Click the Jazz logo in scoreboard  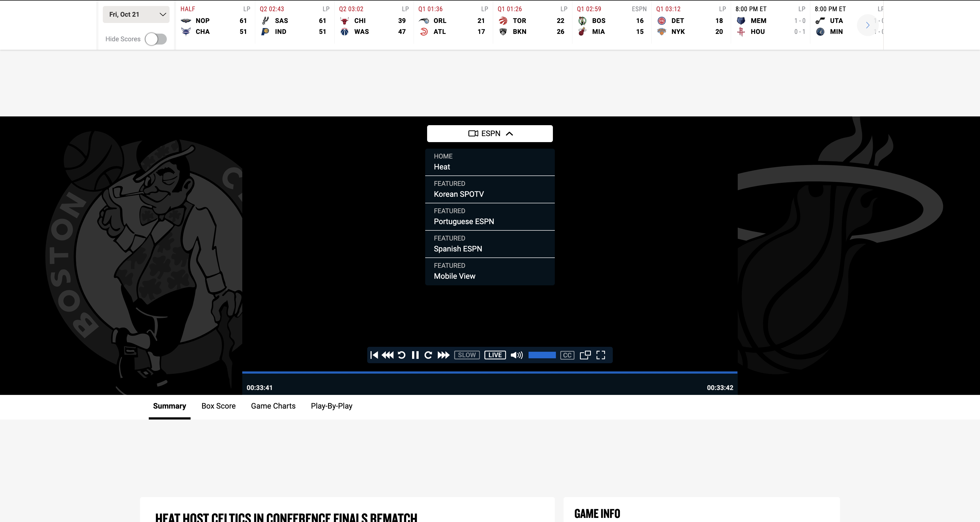(820, 20)
